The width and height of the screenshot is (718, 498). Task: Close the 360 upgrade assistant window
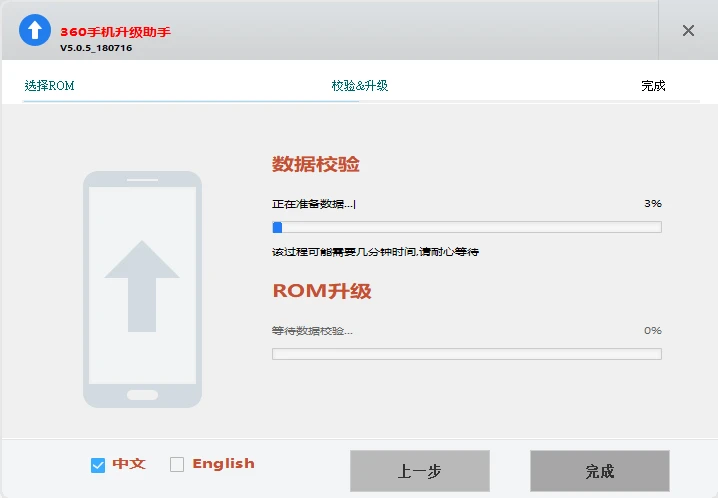[x=688, y=31]
